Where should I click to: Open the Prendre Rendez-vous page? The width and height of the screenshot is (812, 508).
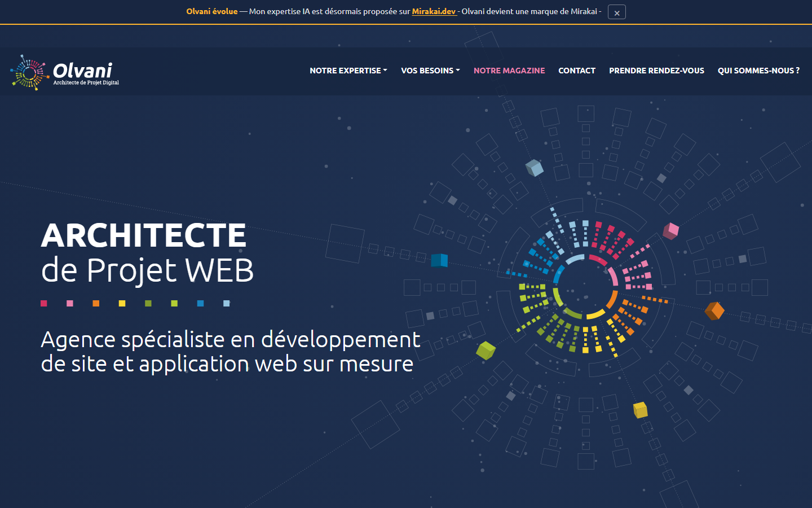coord(656,71)
